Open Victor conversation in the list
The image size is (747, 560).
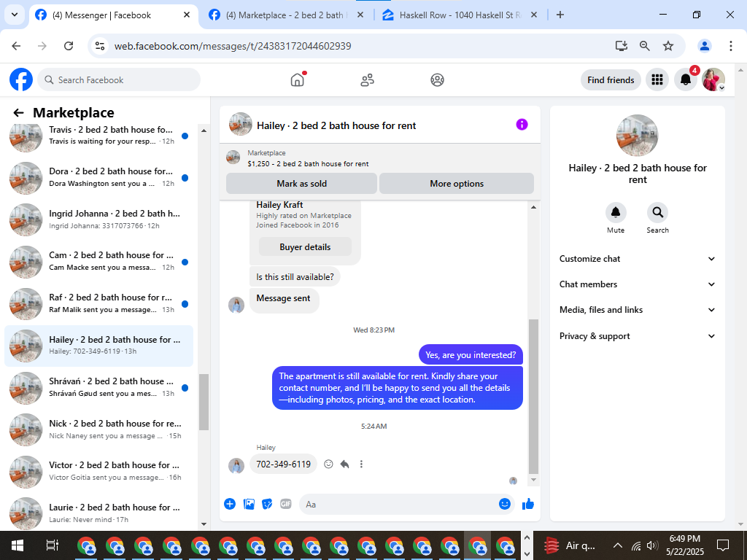[x=99, y=471]
